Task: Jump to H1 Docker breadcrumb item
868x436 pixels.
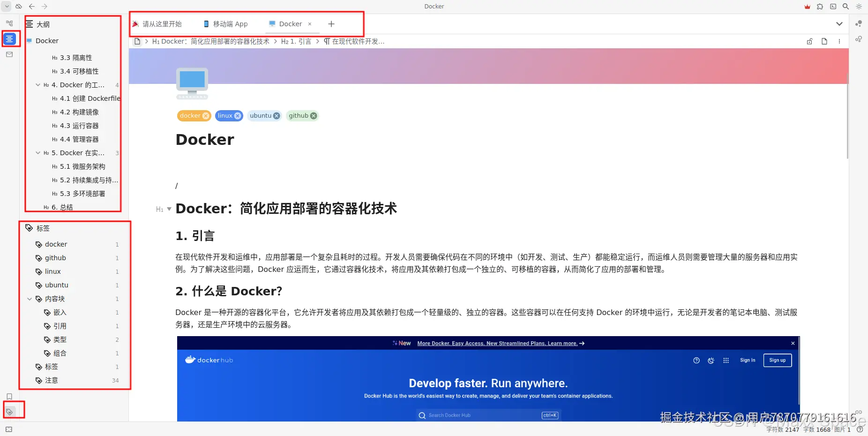Action: click(211, 41)
